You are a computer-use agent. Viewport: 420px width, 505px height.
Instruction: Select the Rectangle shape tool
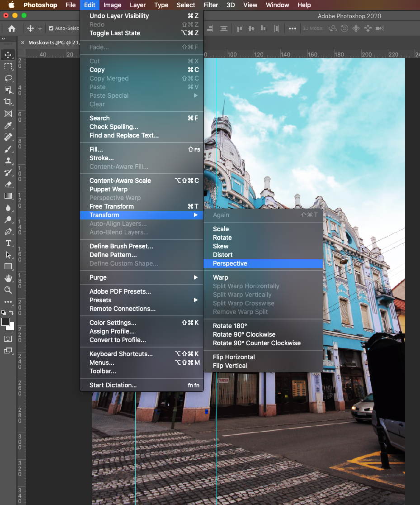tap(8, 267)
